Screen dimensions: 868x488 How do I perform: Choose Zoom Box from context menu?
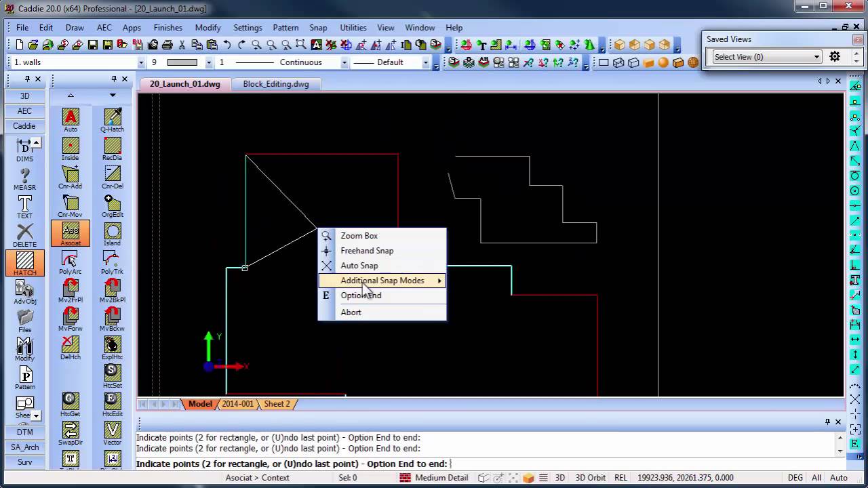tap(382, 236)
